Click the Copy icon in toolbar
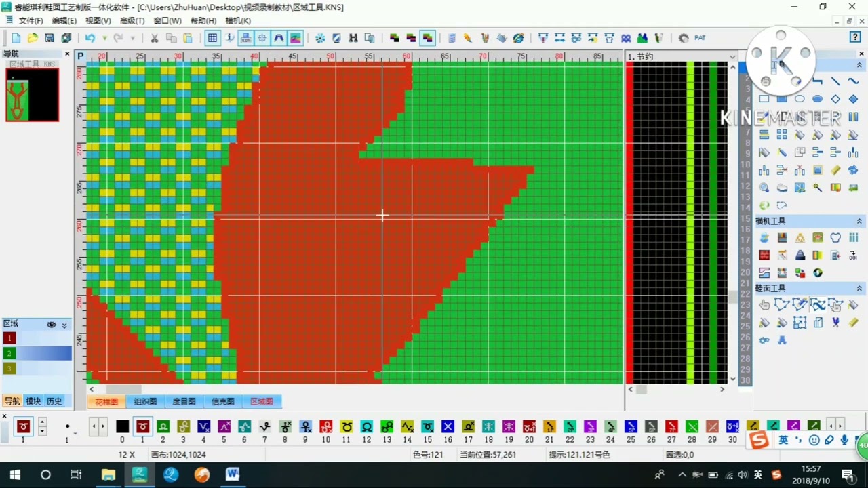This screenshot has width=868, height=488. click(172, 38)
